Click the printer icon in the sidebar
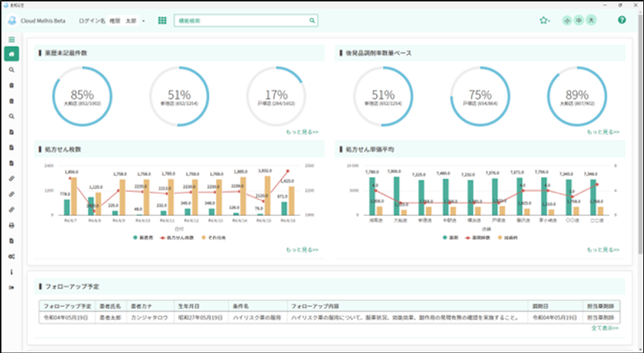This screenshot has height=353, width=644. (11, 225)
